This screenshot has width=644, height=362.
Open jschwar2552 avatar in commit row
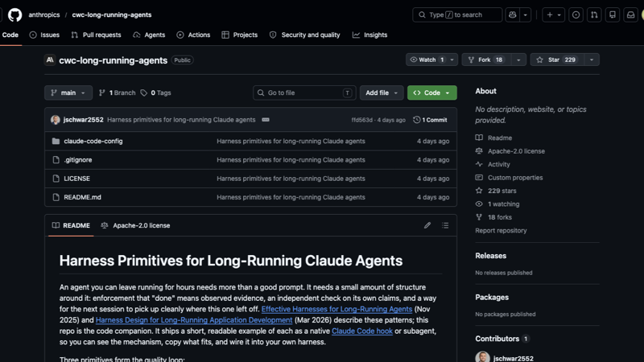pos(56,120)
